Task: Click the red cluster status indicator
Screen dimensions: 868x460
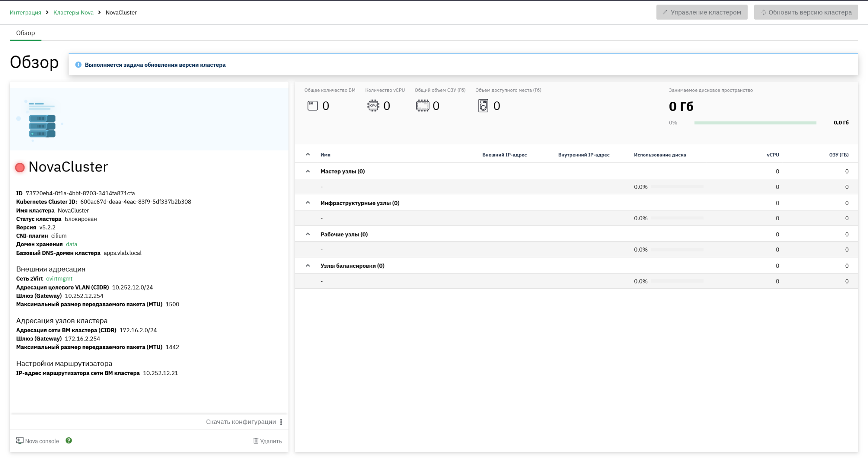Action: click(x=20, y=167)
